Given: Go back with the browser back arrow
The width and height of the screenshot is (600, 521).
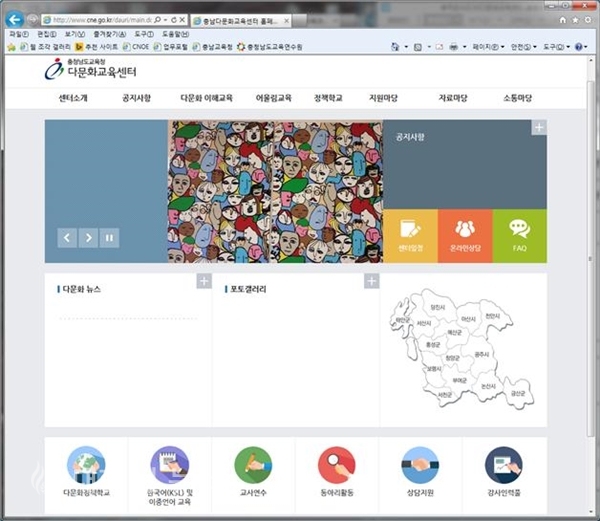Looking at the screenshot, I should pyautogui.click(x=15, y=19).
